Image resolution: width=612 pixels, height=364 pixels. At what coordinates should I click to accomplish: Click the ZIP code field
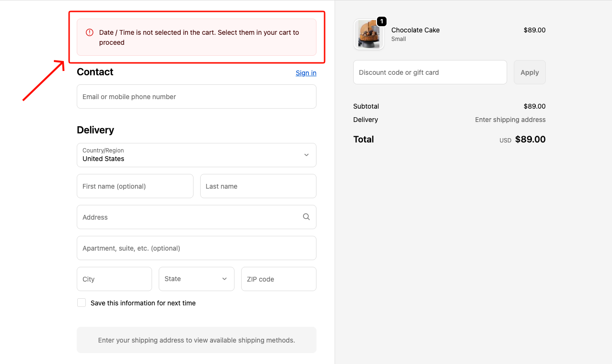coord(279,279)
